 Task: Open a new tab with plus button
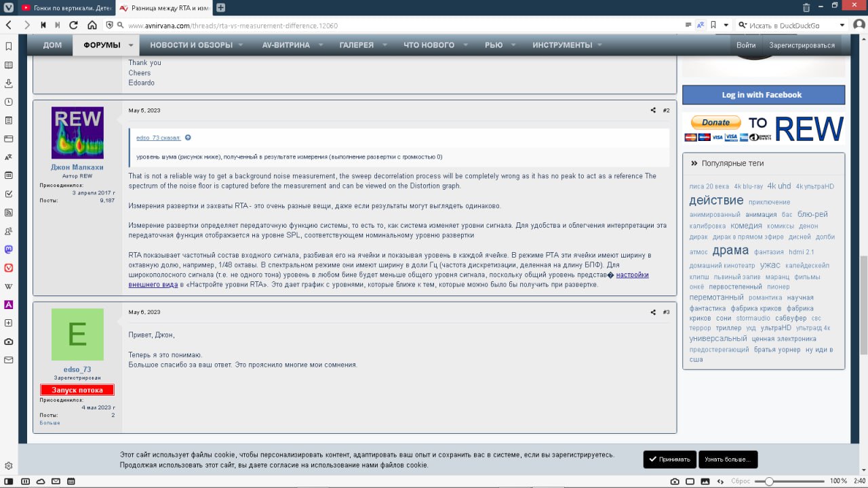pyautogui.click(x=221, y=7)
